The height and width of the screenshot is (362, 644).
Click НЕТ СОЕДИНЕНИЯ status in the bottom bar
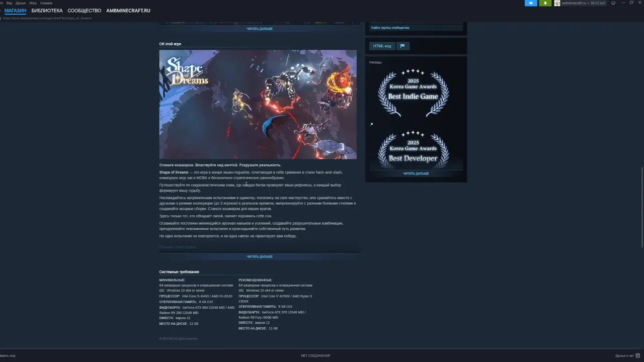315,355
